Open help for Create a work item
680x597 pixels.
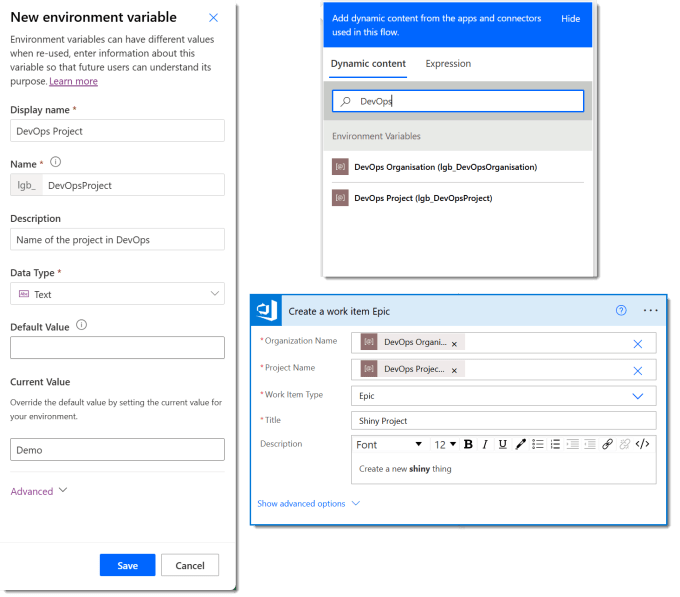pyautogui.click(x=621, y=310)
